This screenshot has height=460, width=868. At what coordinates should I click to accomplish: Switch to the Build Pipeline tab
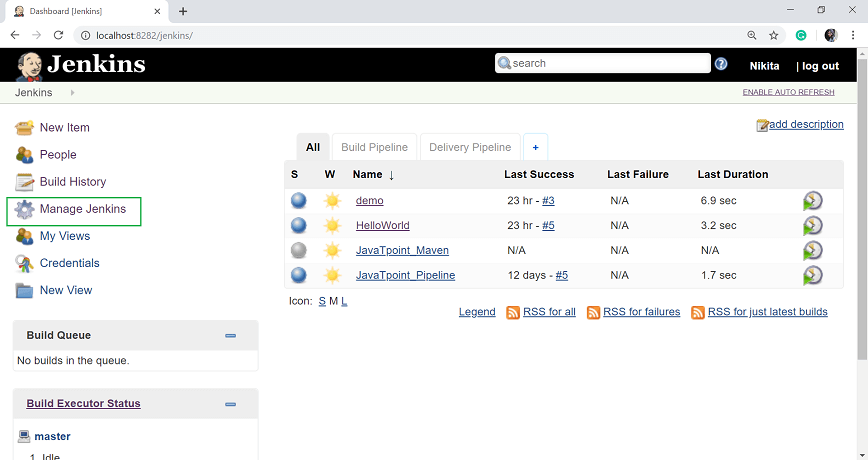[374, 147]
